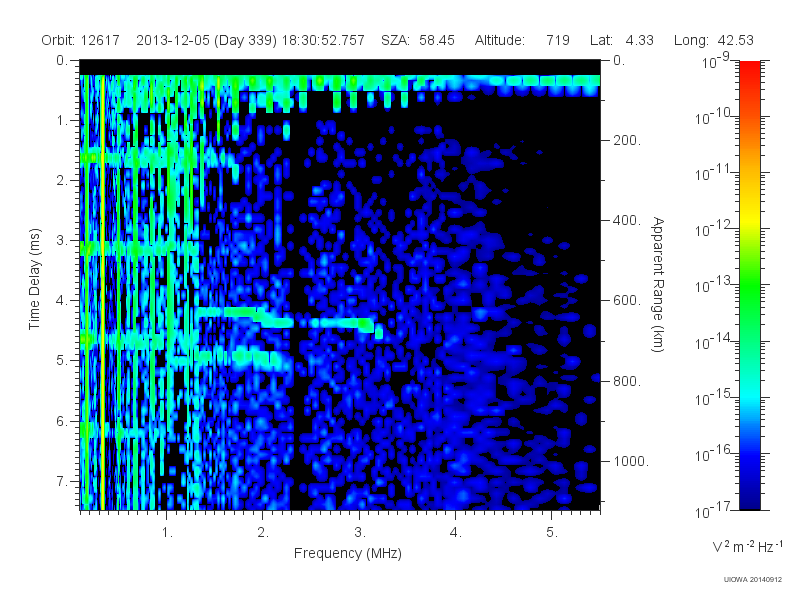The height and width of the screenshot is (600, 800).
Task: Click the 5. tick label on frequency axis
Action: click(552, 533)
